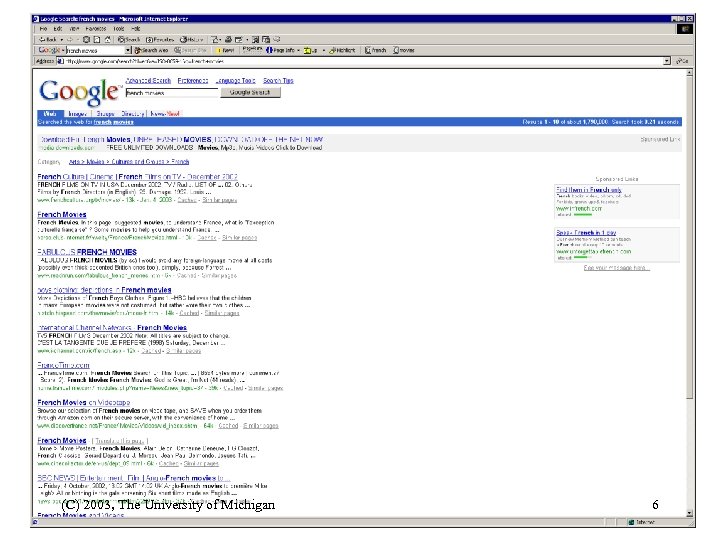Click the 'movies' word-find toolbar button
Screen dimensions: 720x540
pos(404,50)
